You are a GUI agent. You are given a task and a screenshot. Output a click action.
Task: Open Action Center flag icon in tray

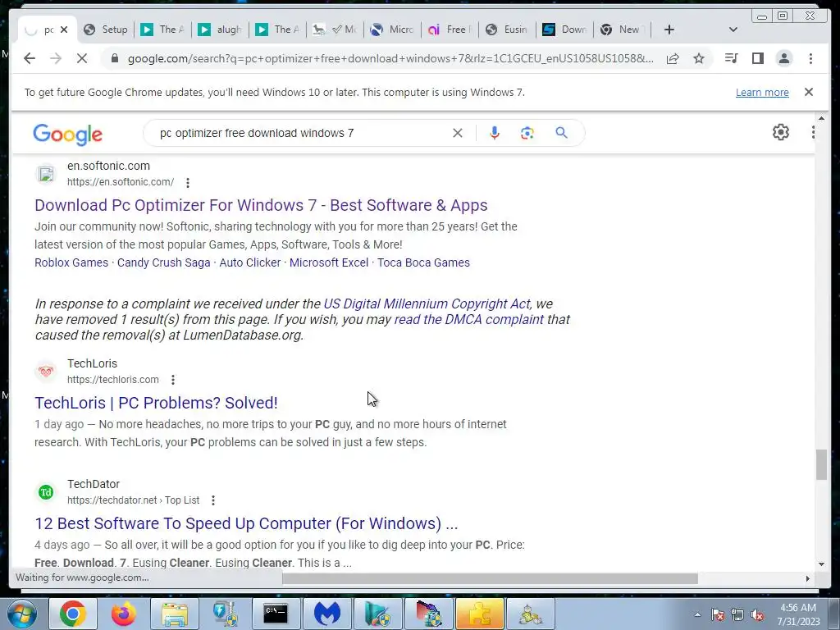(718, 614)
